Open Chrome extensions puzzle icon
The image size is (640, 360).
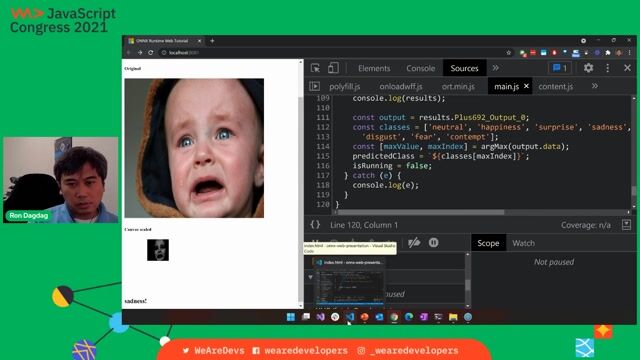(x=608, y=53)
